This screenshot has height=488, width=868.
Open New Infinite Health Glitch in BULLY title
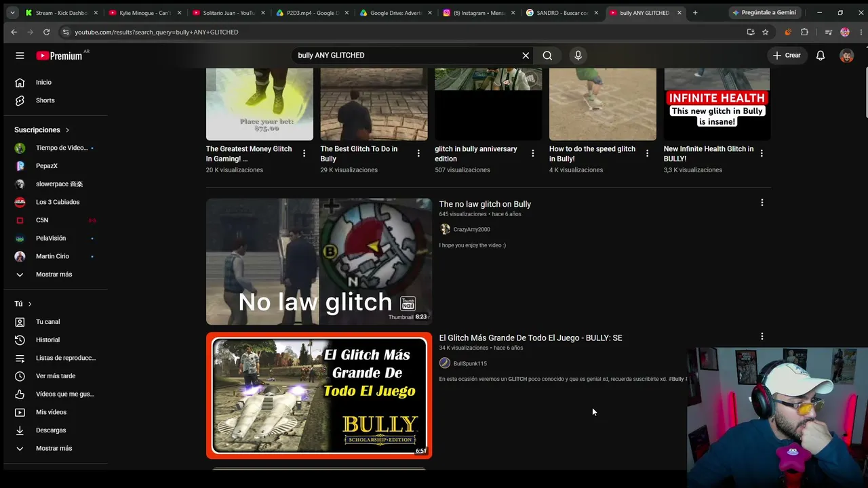[x=709, y=154]
